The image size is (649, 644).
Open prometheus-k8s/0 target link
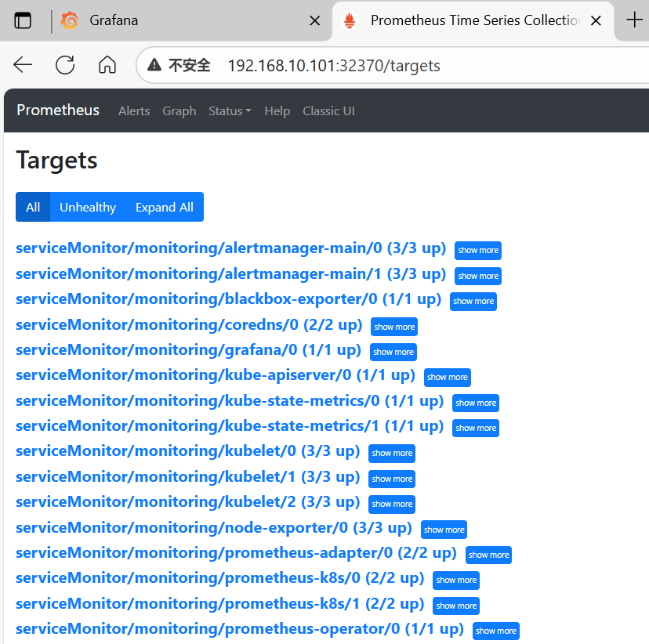point(219,578)
